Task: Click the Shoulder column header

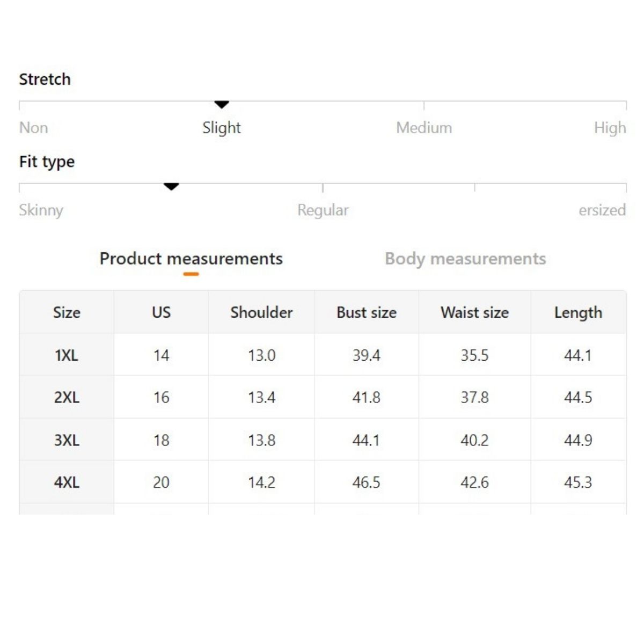Action: click(x=261, y=312)
